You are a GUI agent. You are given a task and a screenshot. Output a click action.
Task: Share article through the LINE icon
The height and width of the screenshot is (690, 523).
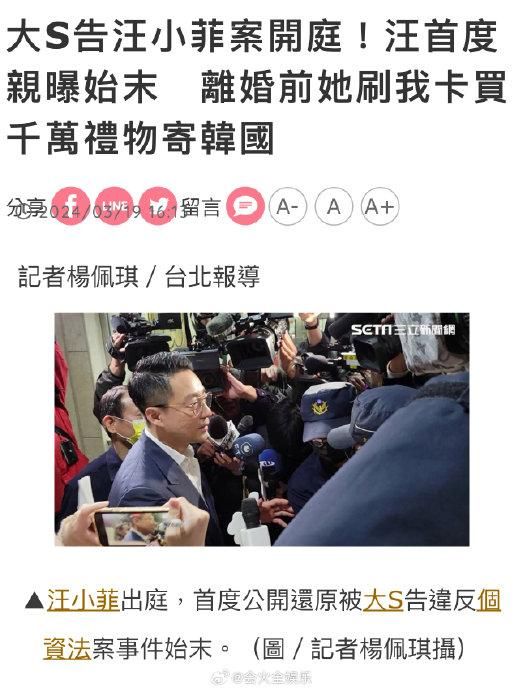click(114, 206)
